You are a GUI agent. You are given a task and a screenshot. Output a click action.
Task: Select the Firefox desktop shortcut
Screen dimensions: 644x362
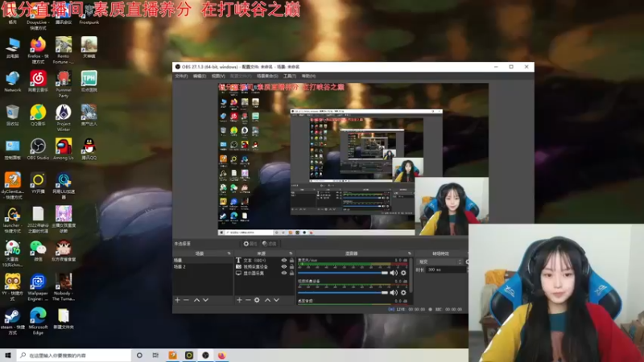click(38, 51)
